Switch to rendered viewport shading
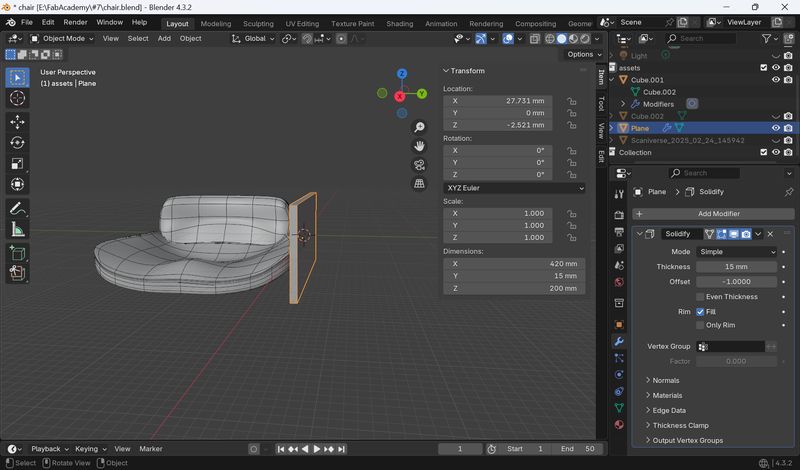This screenshot has height=470, width=800. (x=585, y=39)
